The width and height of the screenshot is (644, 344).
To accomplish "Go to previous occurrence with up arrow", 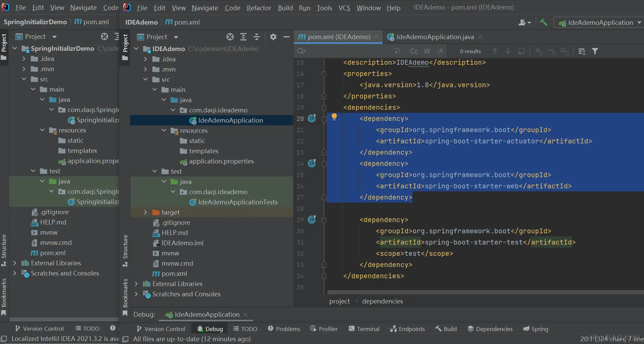I will coord(495,51).
